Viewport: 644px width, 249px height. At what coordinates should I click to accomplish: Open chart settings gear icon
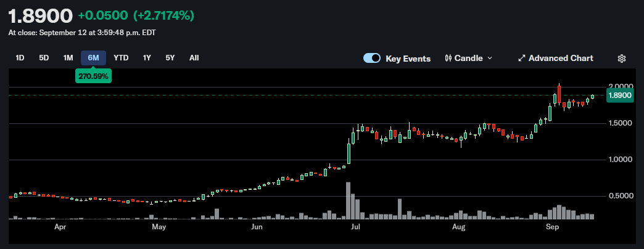pos(621,59)
